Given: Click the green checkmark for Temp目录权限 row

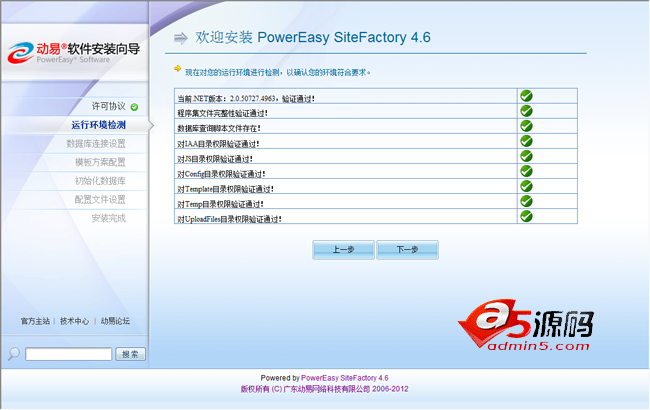Looking at the screenshot, I should point(526,201).
